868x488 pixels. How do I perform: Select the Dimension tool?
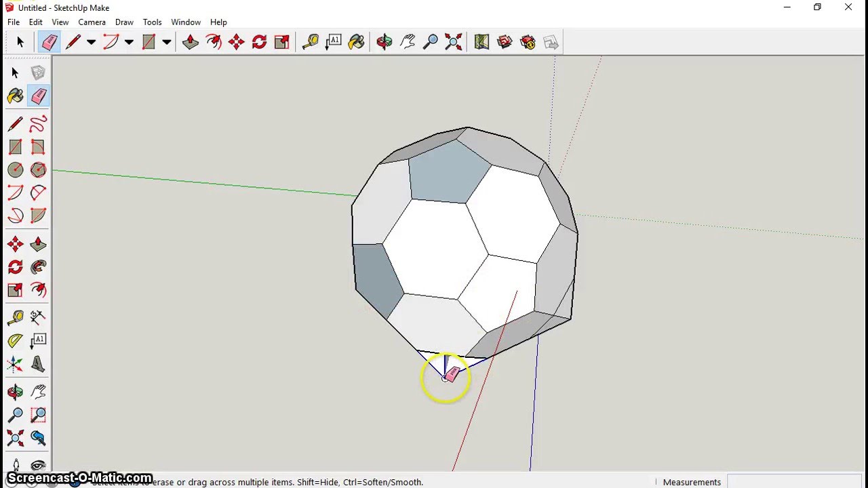(38, 317)
